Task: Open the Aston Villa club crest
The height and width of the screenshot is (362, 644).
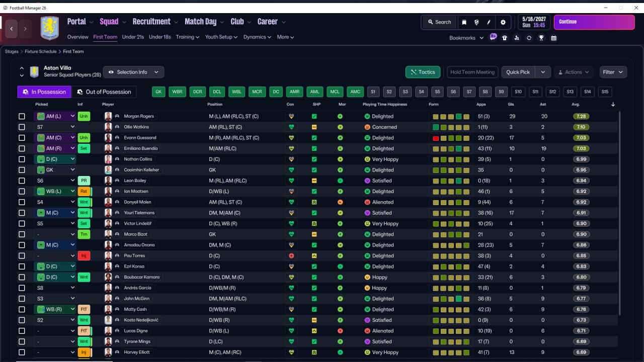Action: point(49,28)
